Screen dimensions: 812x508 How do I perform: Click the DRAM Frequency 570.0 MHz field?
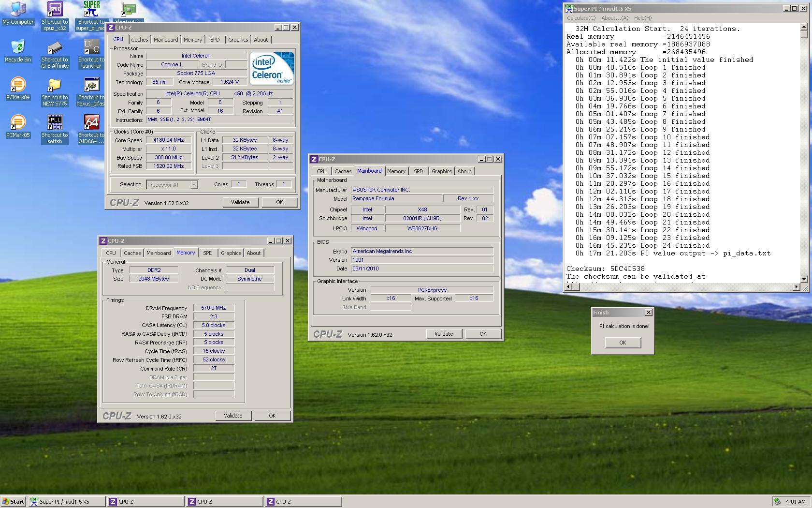pos(214,308)
